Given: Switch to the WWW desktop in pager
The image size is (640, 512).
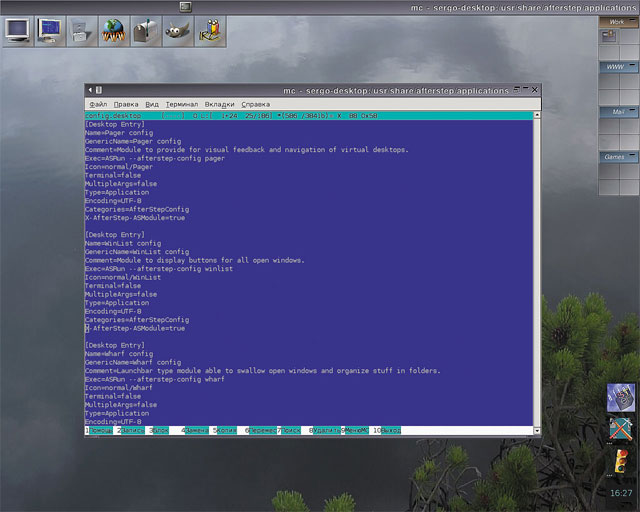Looking at the screenshot, I should coord(615,67).
